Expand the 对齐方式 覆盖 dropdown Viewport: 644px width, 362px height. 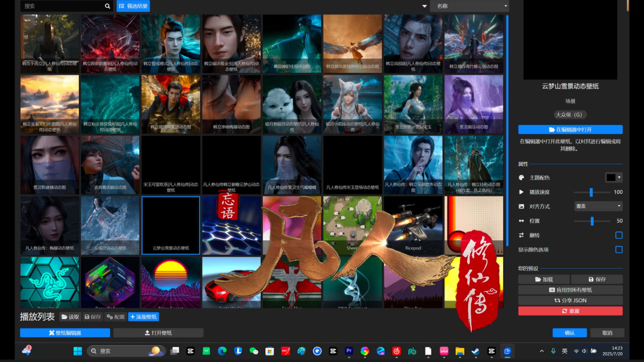(598, 206)
